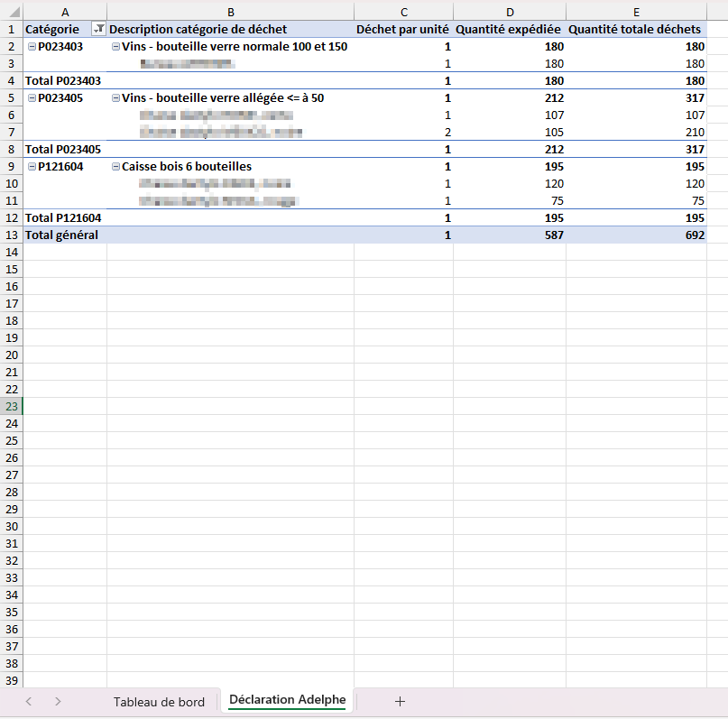Select the column D header
Viewport: 728px width, 719px height.
coord(510,10)
